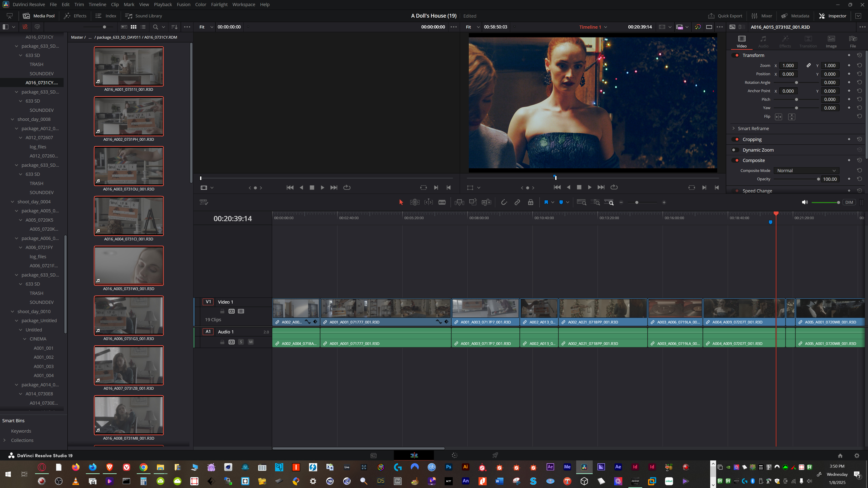This screenshot has height=488, width=868.
Task: Open the Timeline 1 name dropdown
Action: (x=593, y=27)
